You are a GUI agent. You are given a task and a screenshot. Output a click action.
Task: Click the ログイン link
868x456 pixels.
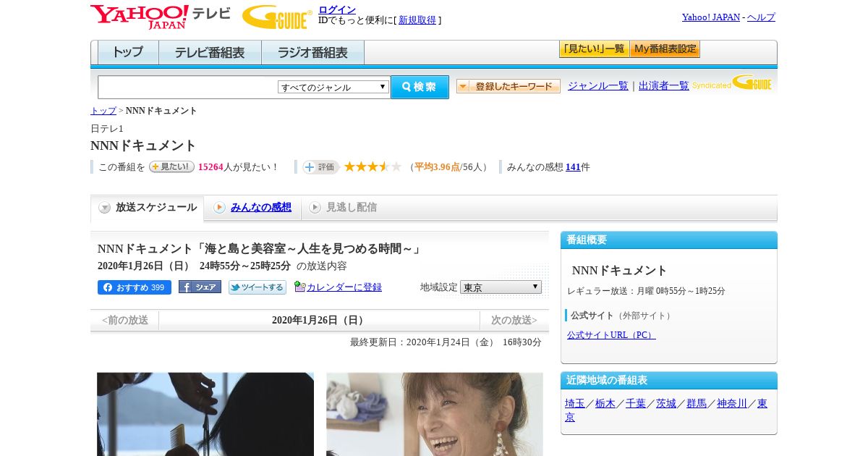[x=337, y=9]
